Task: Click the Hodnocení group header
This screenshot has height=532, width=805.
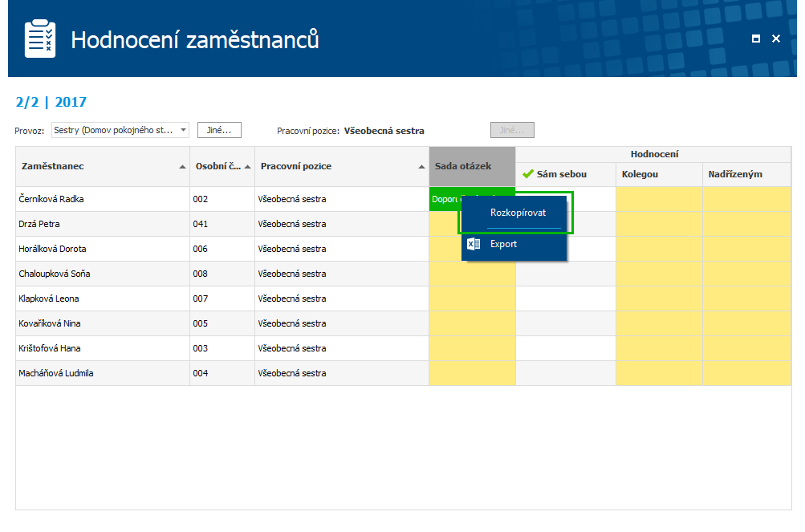Action: tap(653, 155)
